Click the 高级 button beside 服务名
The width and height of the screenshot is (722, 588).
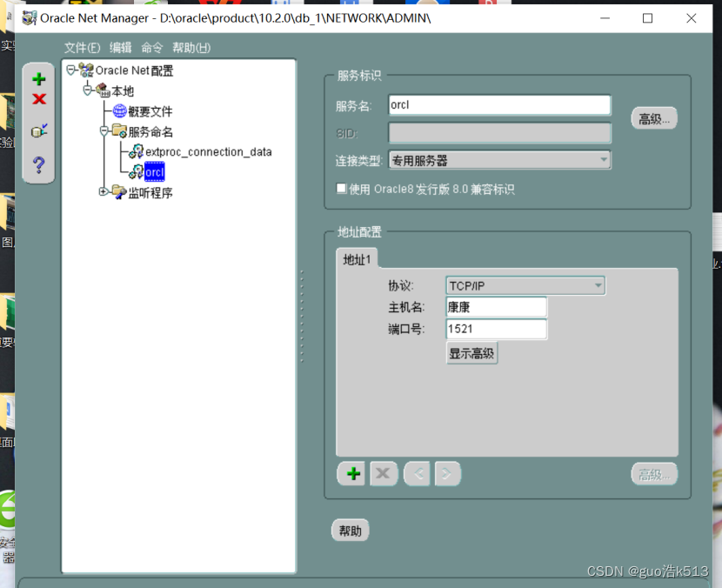point(653,118)
